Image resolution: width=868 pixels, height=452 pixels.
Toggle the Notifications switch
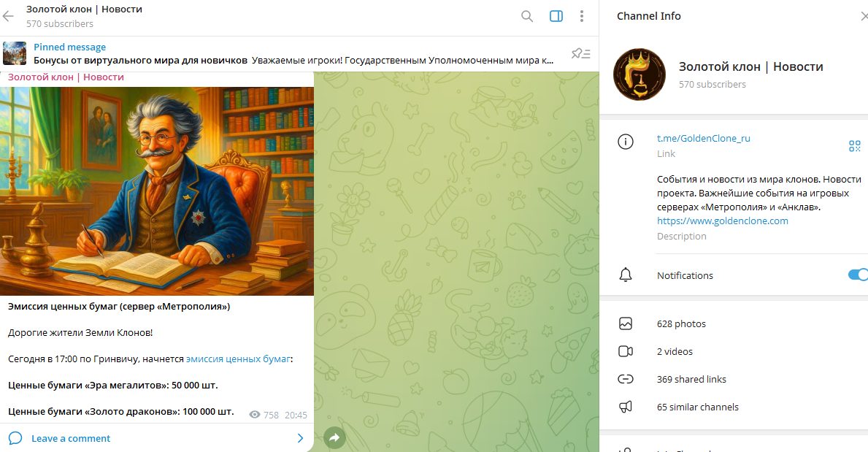[859, 275]
